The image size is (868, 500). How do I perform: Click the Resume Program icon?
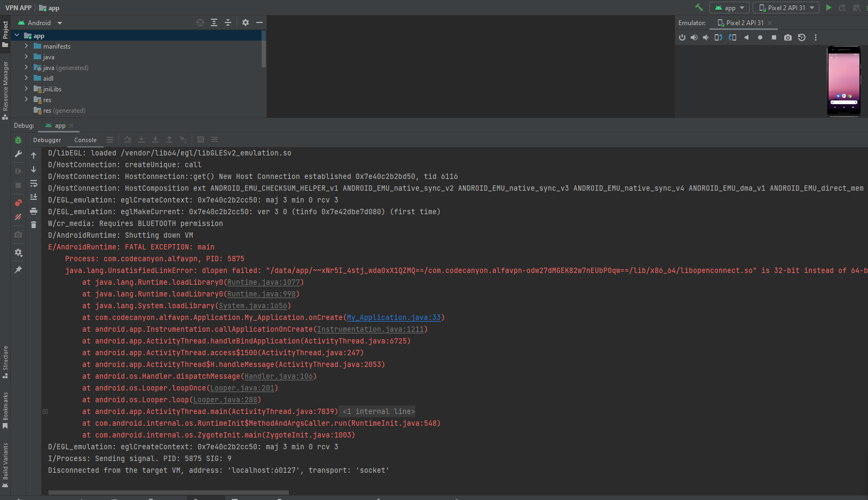18,171
